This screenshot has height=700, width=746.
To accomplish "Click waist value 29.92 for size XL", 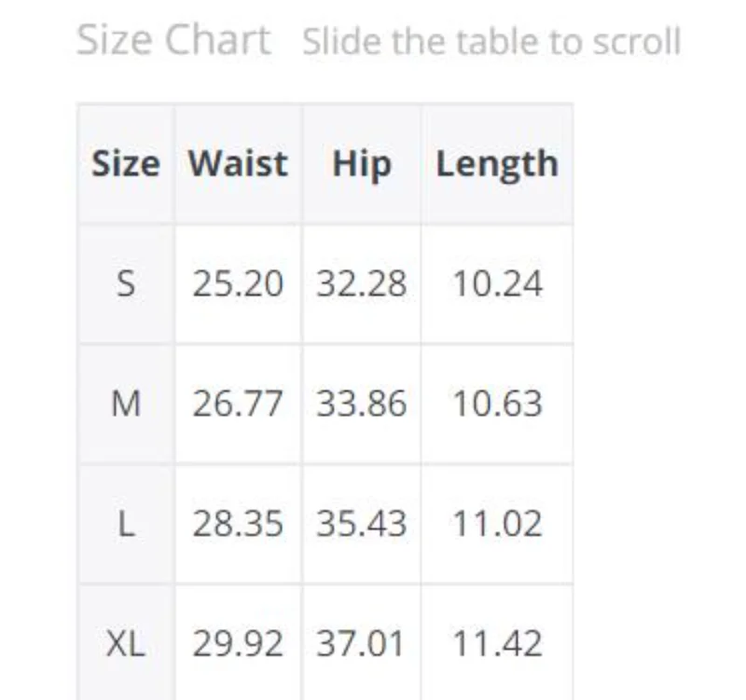I will click(238, 643).
